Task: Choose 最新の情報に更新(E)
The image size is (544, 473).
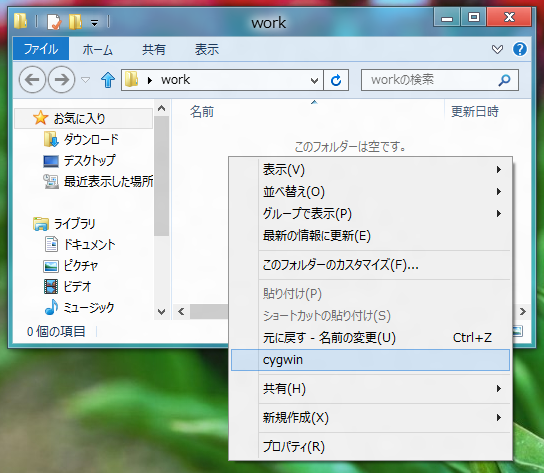Action: [x=371, y=236]
